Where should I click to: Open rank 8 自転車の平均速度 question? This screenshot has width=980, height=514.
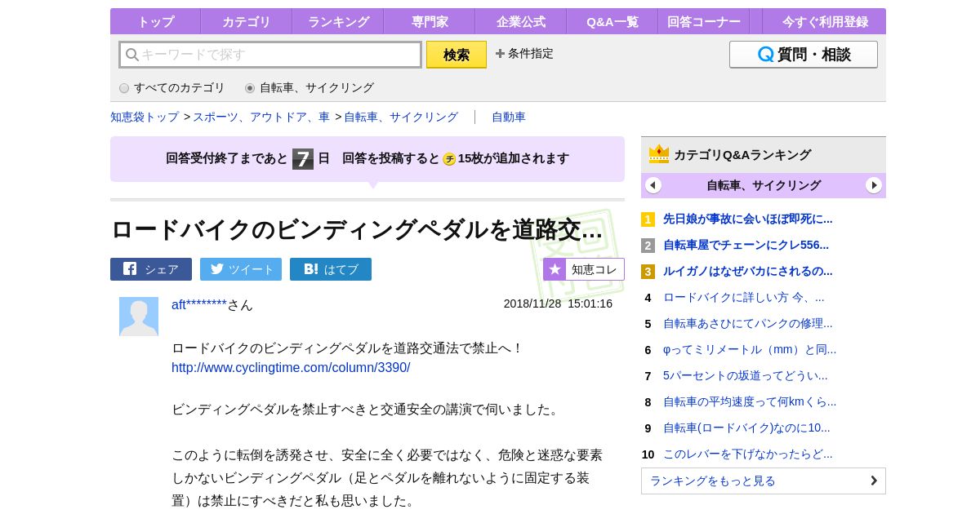750,401
